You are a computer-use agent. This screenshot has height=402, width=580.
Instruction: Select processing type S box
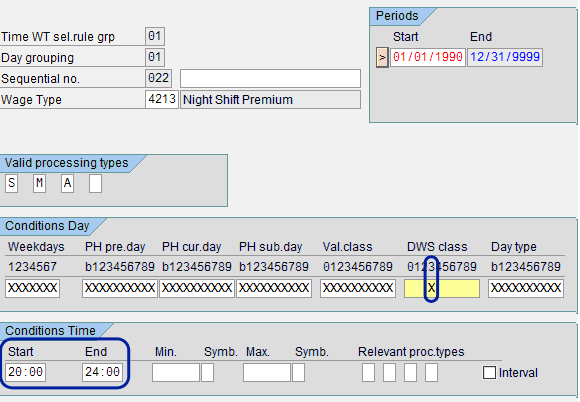point(11,183)
